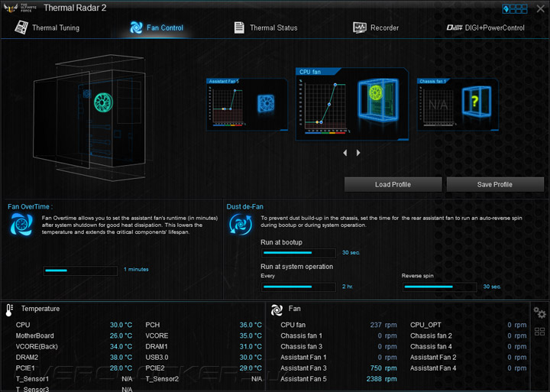Click the Assistant Fan 5 blue fan icon

tap(266, 103)
